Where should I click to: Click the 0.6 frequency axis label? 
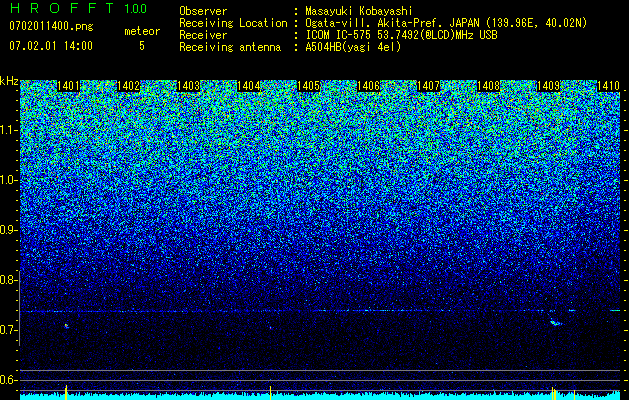[x=8, y=380]
